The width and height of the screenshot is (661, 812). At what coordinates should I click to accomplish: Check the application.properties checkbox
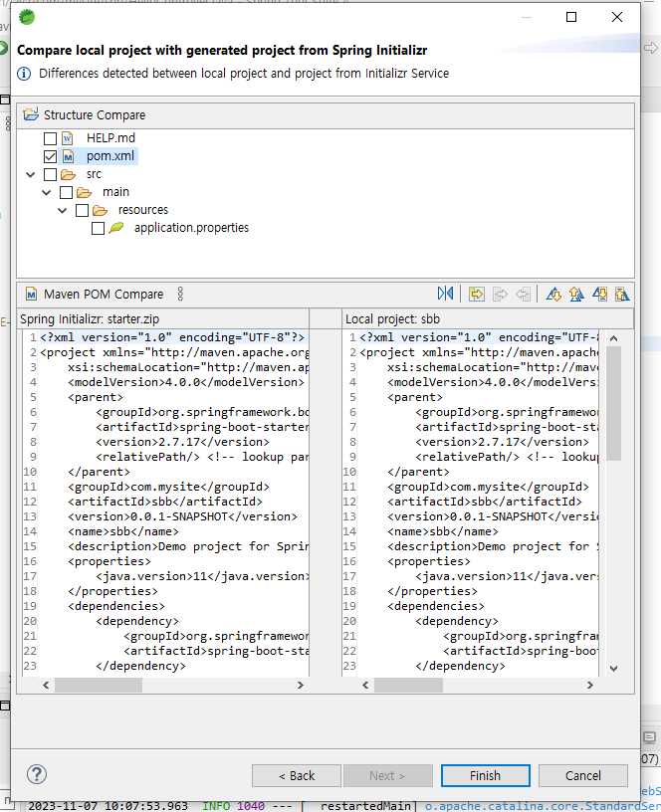(98, 229)
